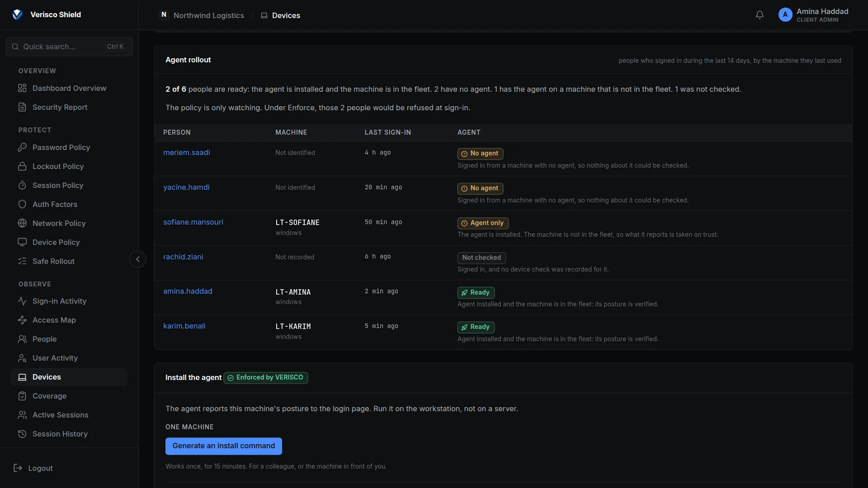868x488 pixels.
Task: Open sofiane.mansouri's profile link
Action: [193, 222]
